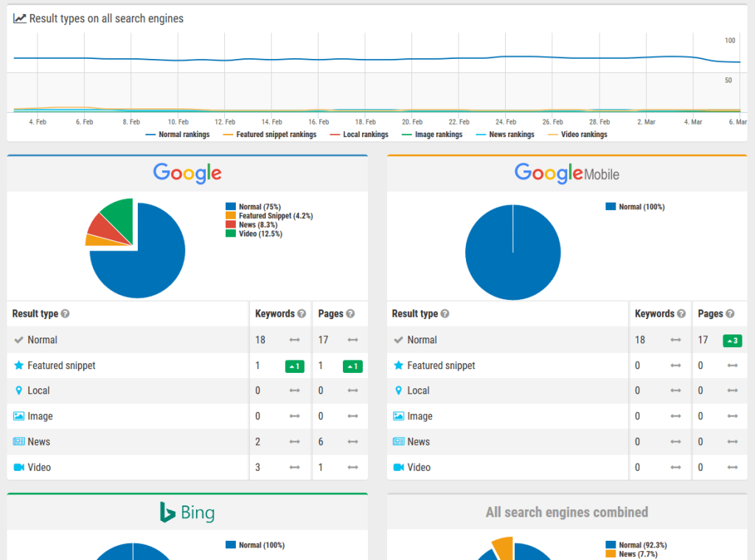Image resolution: width=755 pixels, height=560 pixels.
Task: Click camera icon in Google Mobile Video row
Action: point(399,467)
